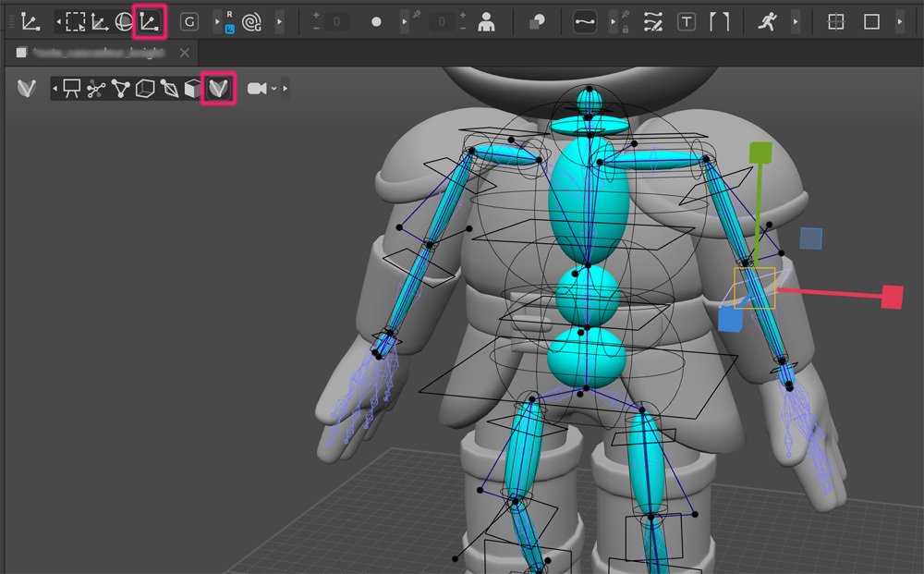Select the character skin icon in toolbar
Image resolution: width=924 pixels, height=574 pixels.
487,20
